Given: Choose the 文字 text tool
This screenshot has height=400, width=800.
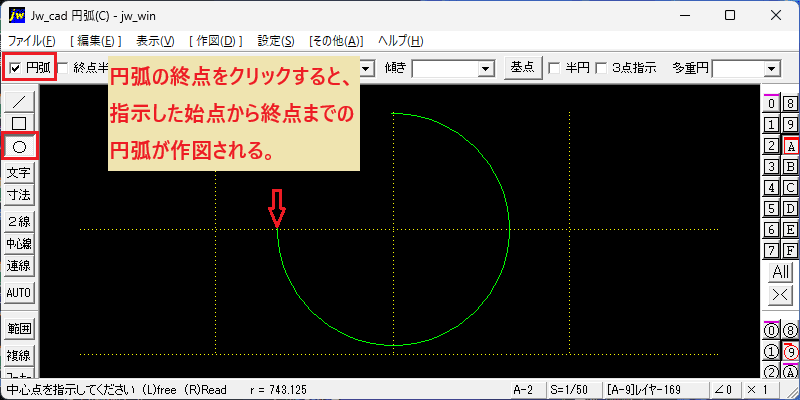Looking at the screenshot, I should coord(19,173).
